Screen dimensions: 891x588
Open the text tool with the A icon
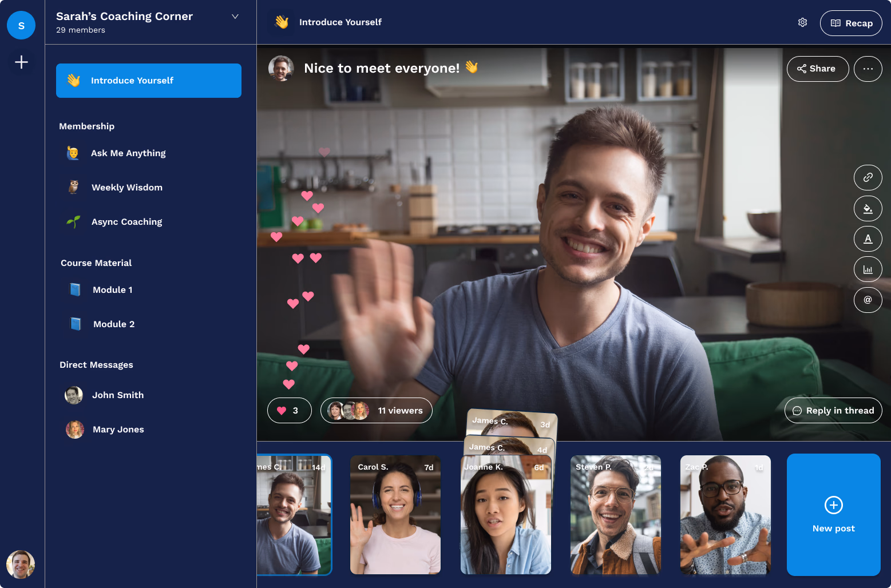(868, 239)
